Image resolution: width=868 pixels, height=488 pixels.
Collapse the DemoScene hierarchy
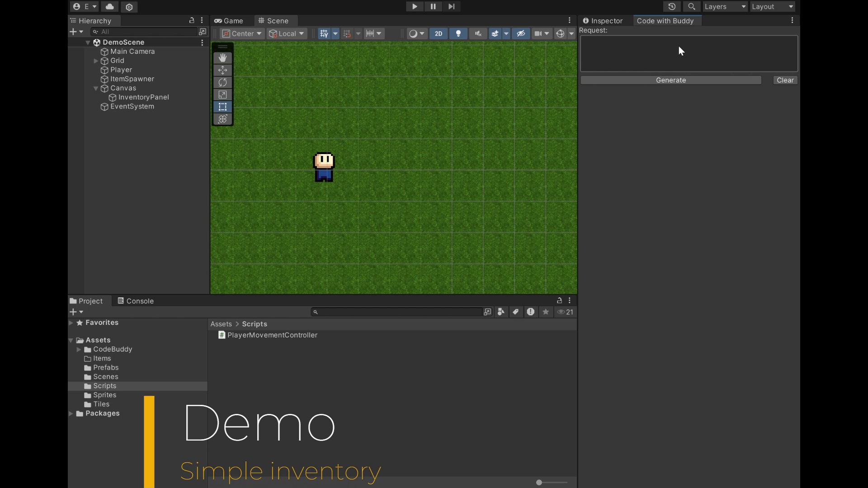88,42
